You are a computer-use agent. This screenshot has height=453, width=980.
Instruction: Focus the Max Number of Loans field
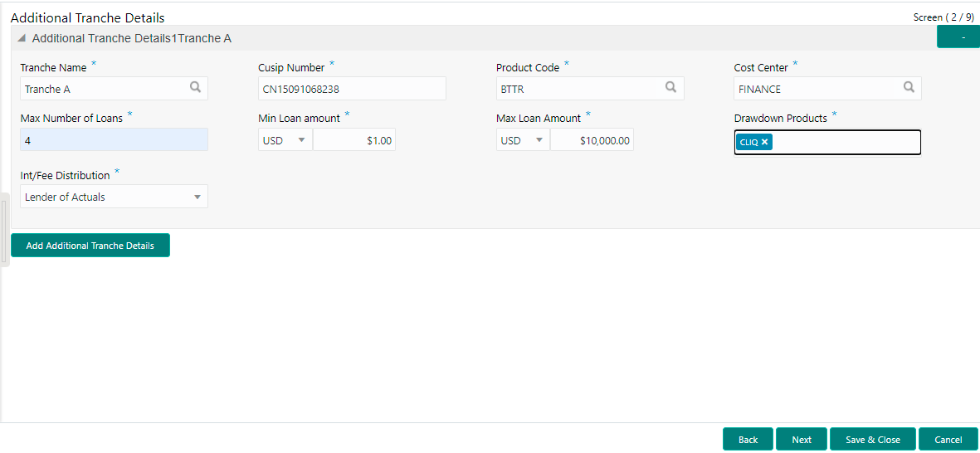114,140
